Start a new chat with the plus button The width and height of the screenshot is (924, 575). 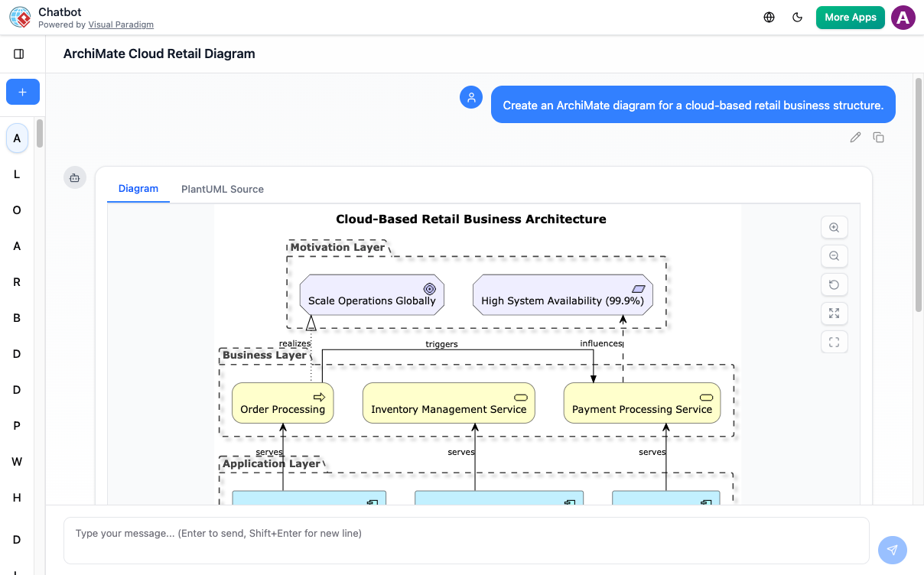pos(22,92)
